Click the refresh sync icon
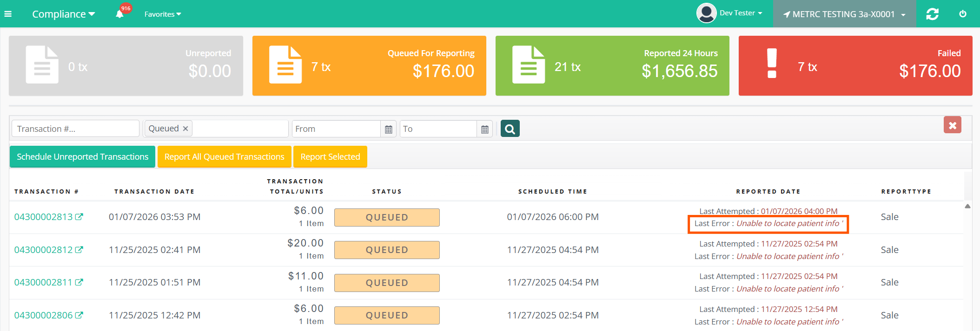 (932, 14)
